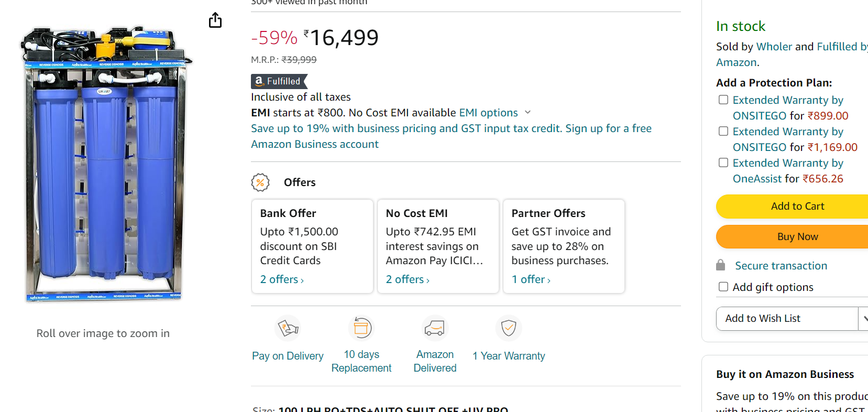Click the Buy Now button
Viewport: 868px width, 412px height.
click(x=792, y=237)
